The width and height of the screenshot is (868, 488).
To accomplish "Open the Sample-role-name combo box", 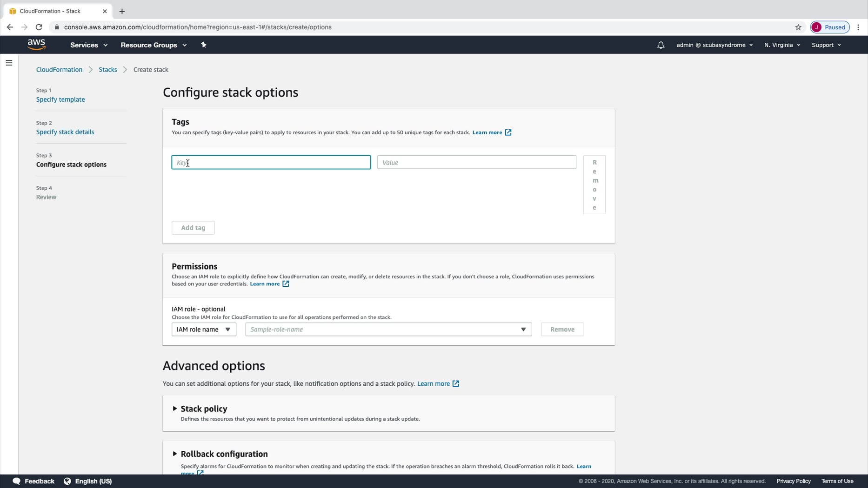I will (388, 330).
